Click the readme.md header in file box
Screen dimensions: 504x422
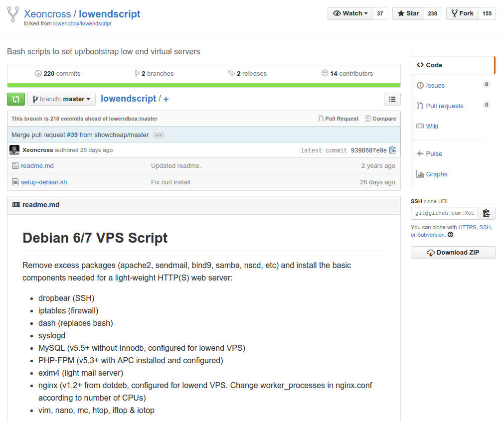(41, 205)
